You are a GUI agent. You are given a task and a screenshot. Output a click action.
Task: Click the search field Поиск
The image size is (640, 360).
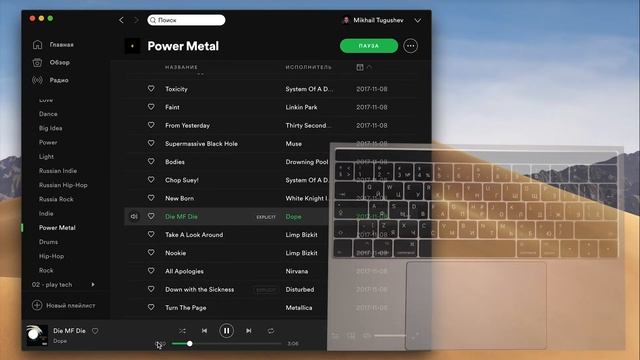[186, 20]
